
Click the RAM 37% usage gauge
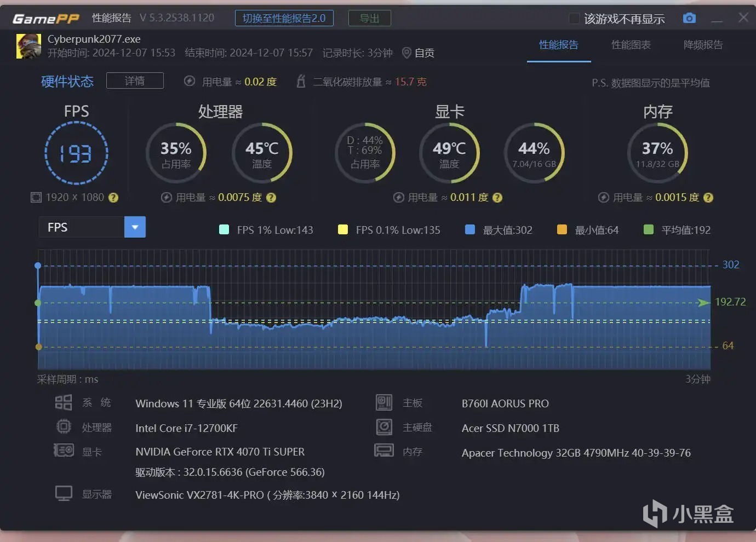pyautogui.click(x=657, y=153)
